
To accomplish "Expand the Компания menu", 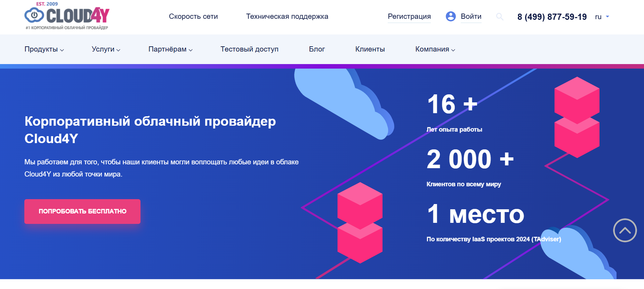I will [435, 49].
